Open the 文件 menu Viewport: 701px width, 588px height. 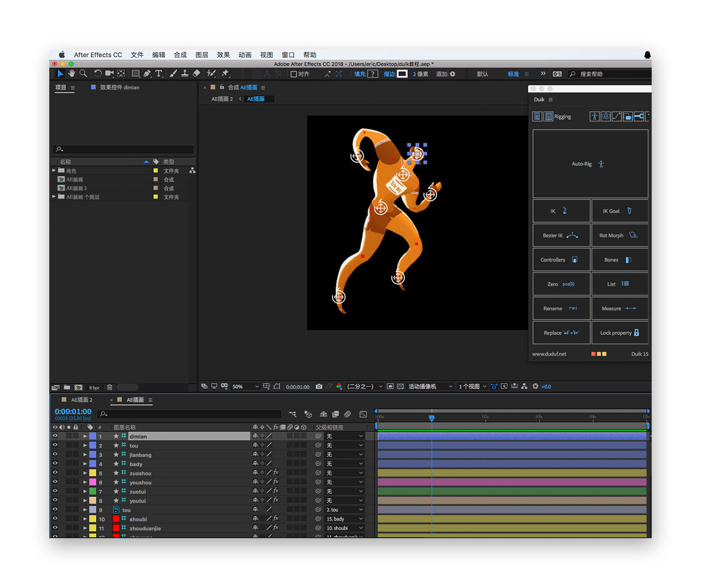coord(137,55)
